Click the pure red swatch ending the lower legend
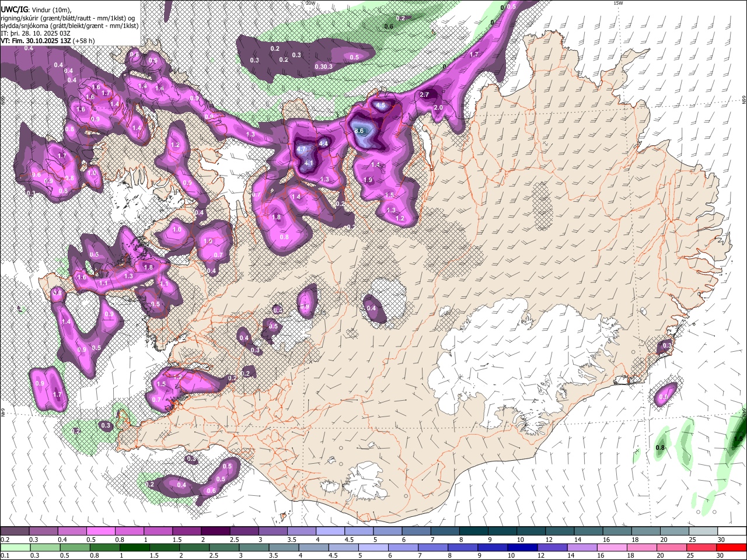This screenshot has height=560, width=747. click(731, 547)
